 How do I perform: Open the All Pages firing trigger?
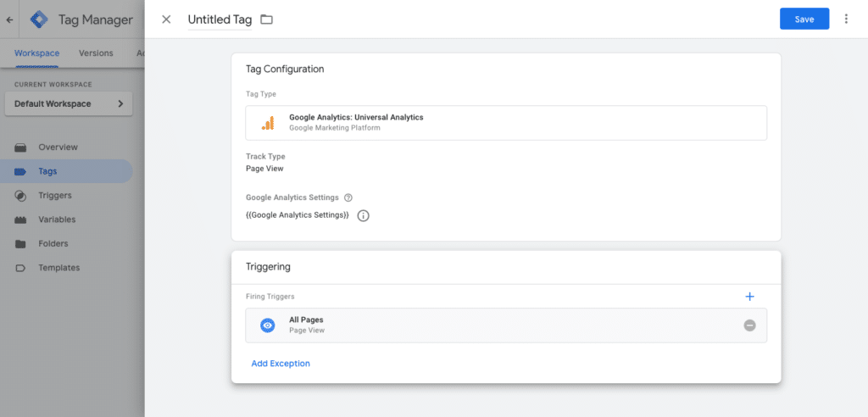[506, 325]
